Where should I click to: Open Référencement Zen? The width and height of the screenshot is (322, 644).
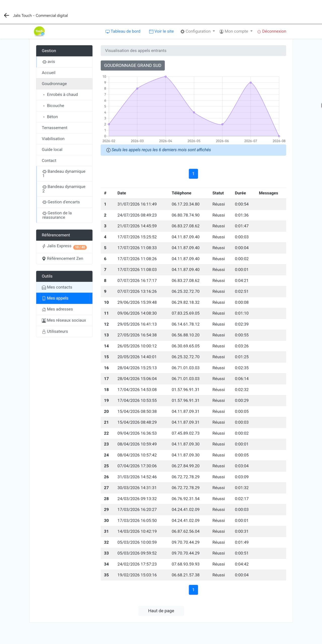pyautogui.click(x=64, y=259)
